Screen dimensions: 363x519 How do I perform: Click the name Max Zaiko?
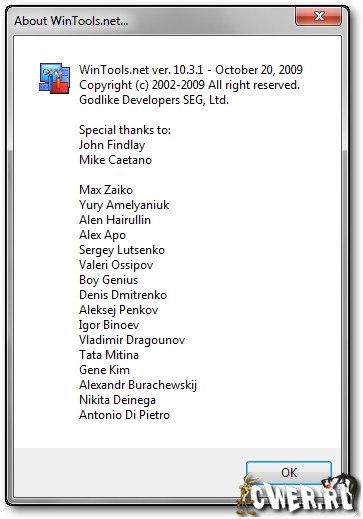tap(106, 190)
